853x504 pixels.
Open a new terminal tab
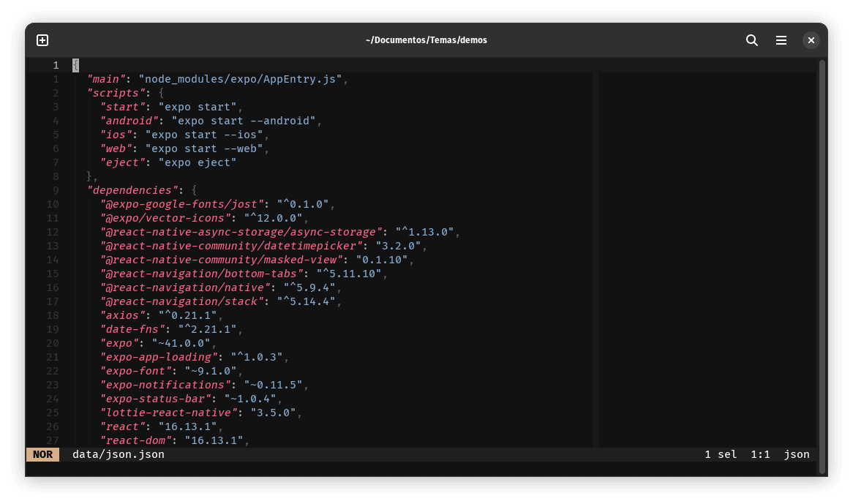tap(42, 40)
